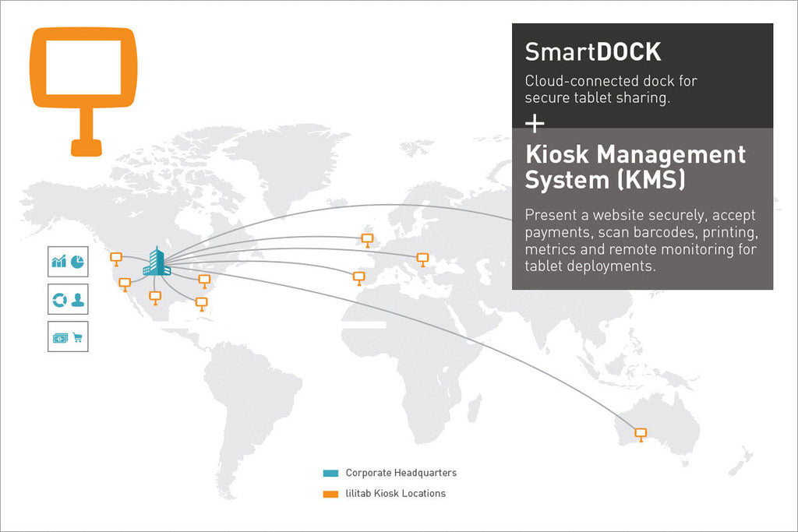Click the kiosk marker on the US East Coast
The height and width of the screenshot is (532, 798).
204,281
